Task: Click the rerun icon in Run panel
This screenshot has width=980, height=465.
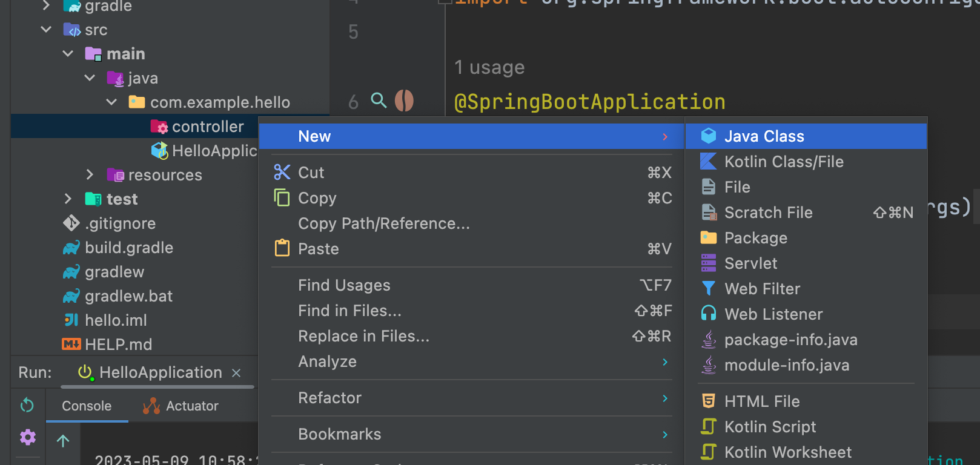Action: coord(27,405)
